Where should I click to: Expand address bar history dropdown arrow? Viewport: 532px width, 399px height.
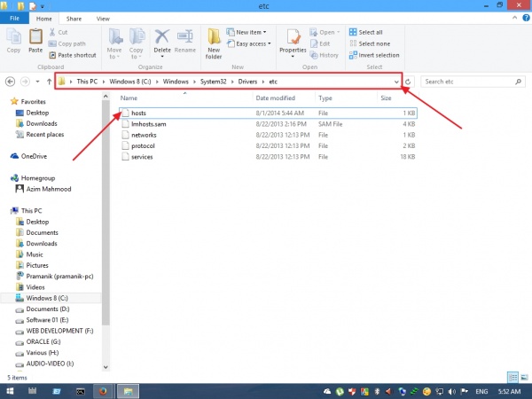tap(396, 82)
